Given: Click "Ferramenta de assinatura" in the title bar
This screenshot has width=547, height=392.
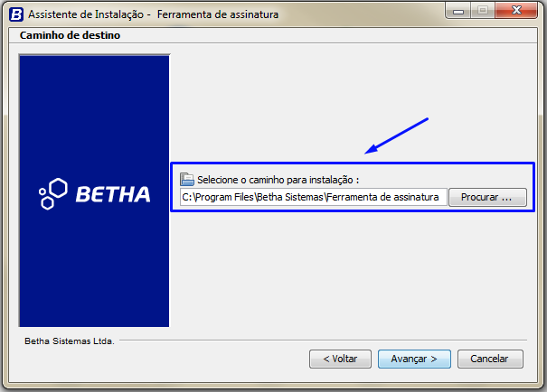Looking at the screenshot, I should coord(218,14).
